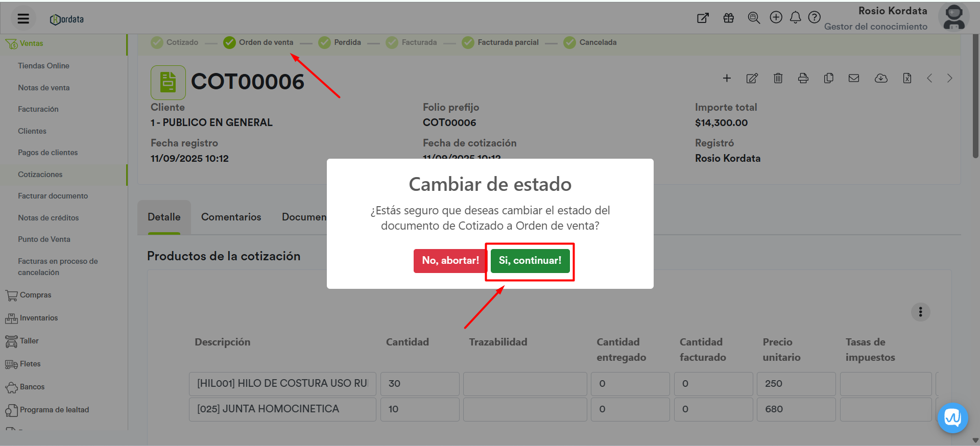Open the three-dot products options menu
The width and height of the screenshot is (980, 446).
[x=920, y=312]
